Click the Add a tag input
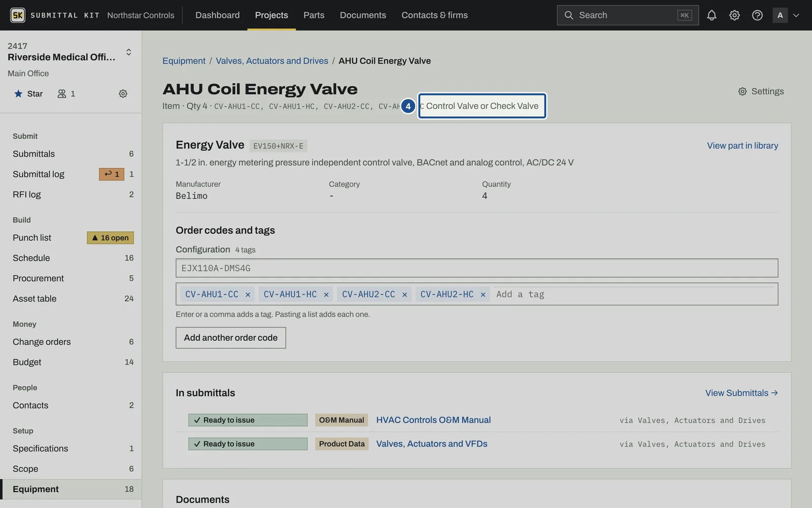Image resolution: width=812 pixels, height=508 pixels. (634, 295)
